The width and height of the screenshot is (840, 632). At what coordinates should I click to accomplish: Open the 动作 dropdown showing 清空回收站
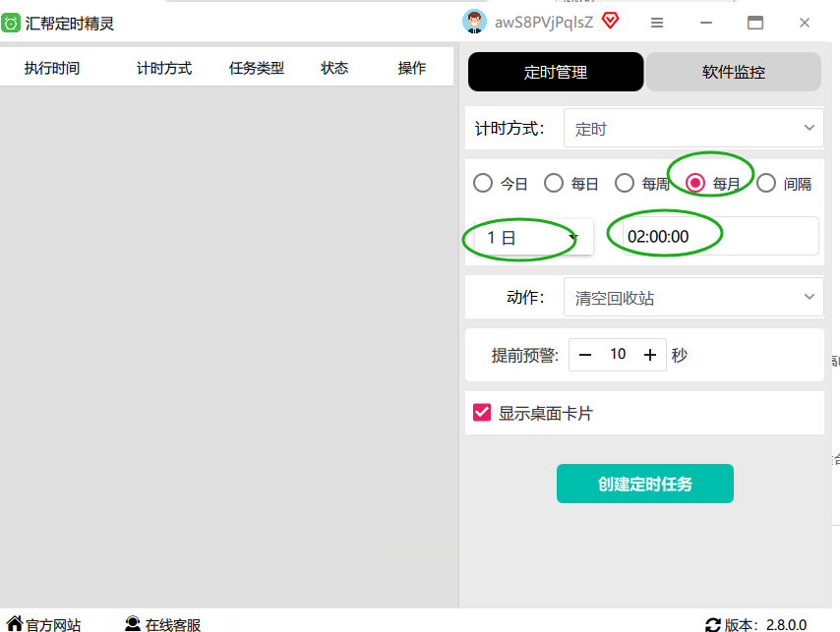tap(693, 297)
